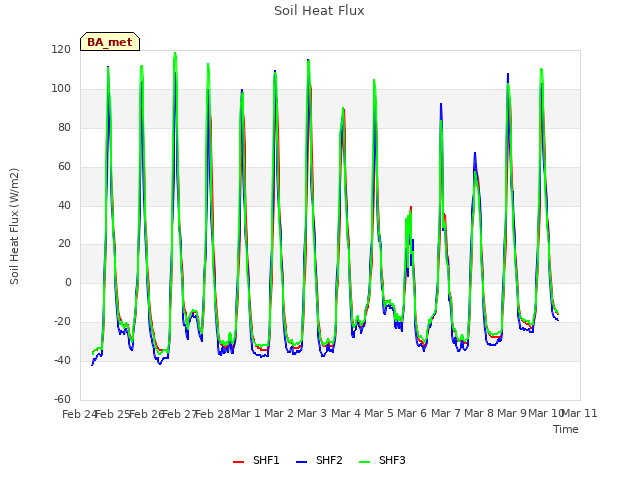Click the vertical axis title Soil Heat Flux (W/m2)
The width and height of the screenshot is (640, 480).
point(14,226)
